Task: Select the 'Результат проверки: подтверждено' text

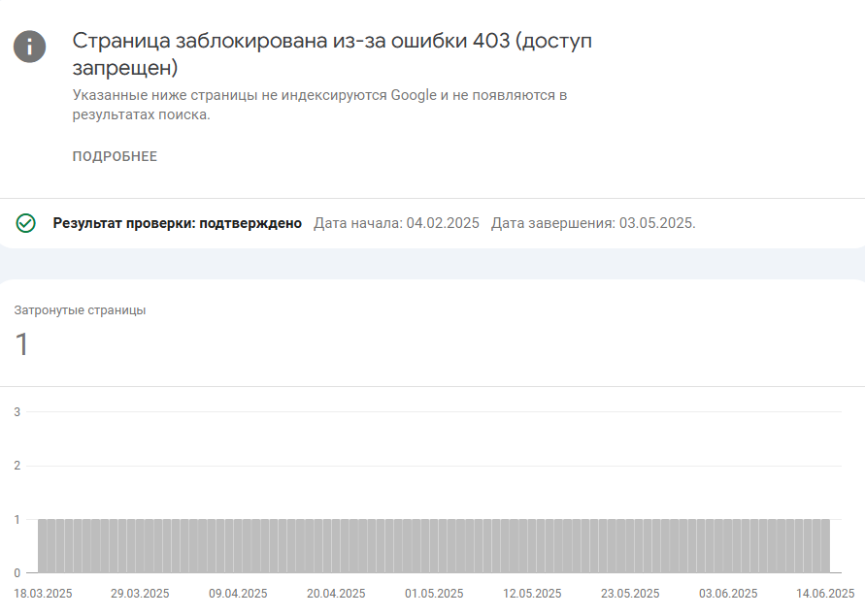Action: click(177, 223)
